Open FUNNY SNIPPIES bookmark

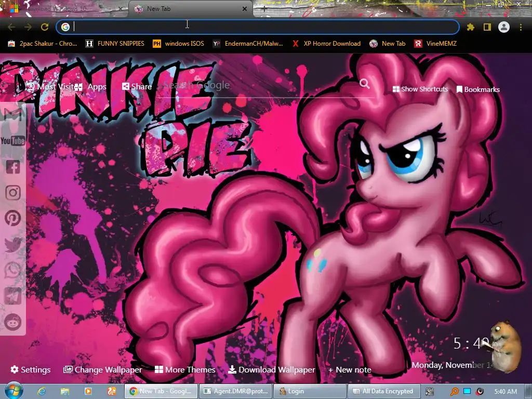115,44
